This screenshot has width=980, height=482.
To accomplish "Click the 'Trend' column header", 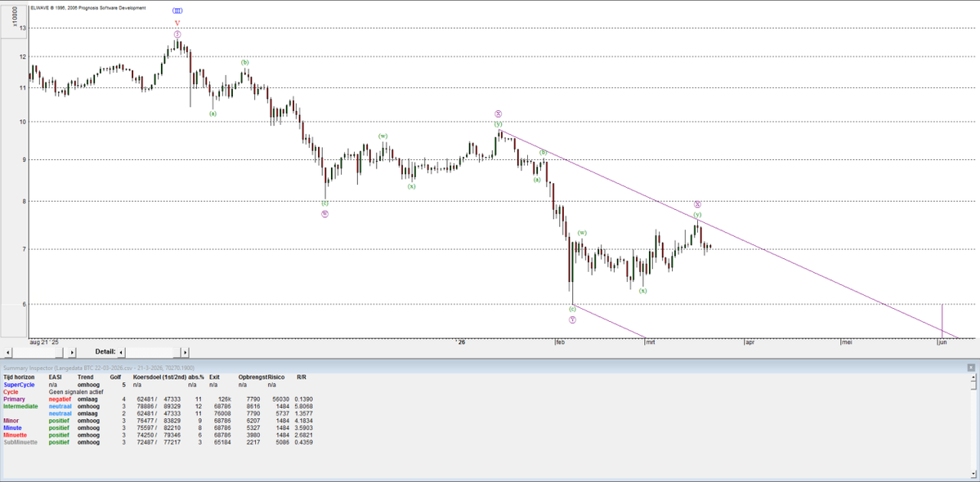I will pyautogui.click(x=85, y=377).
